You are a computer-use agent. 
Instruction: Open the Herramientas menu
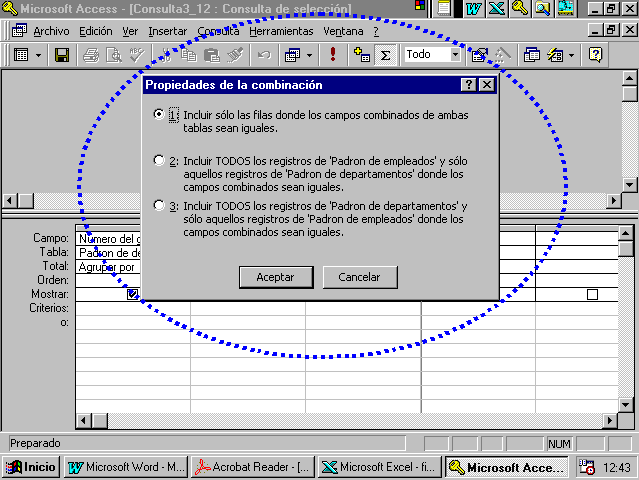(x=281, y=31)
